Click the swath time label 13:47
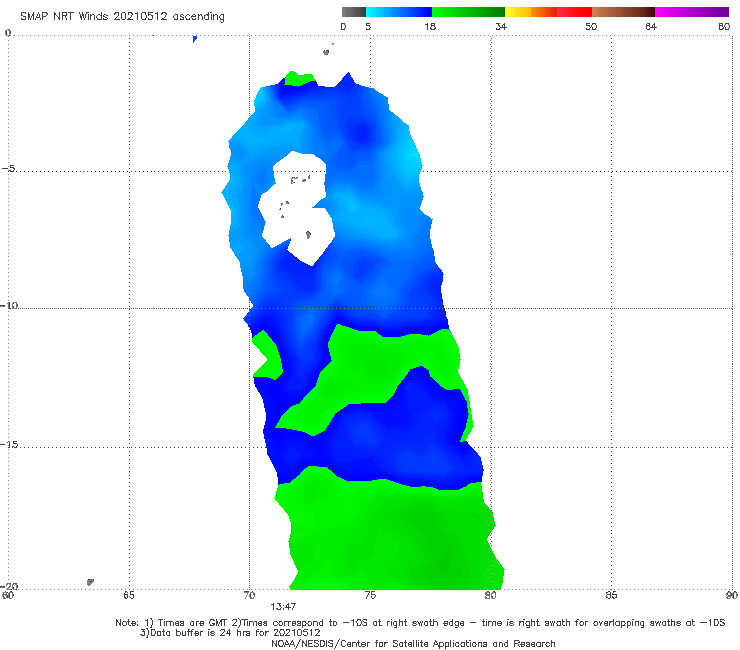This screenshot has height=650, width=740. click(283, 607)
